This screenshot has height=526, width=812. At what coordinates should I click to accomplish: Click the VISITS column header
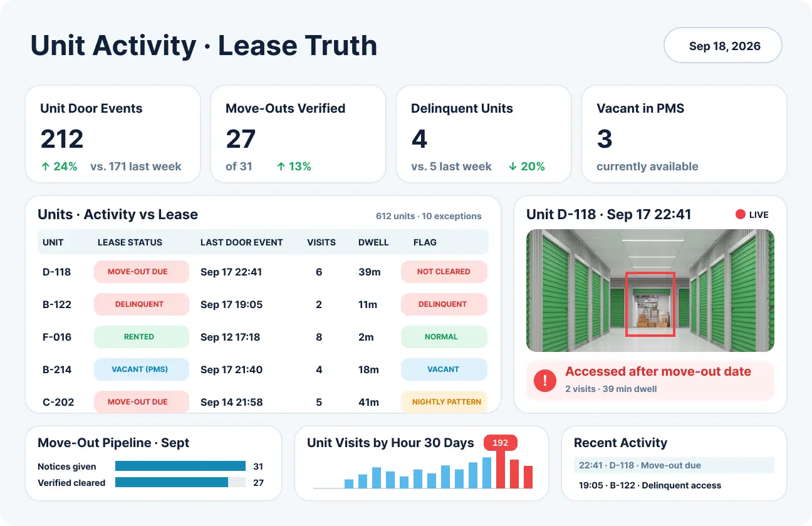[321, 242]
